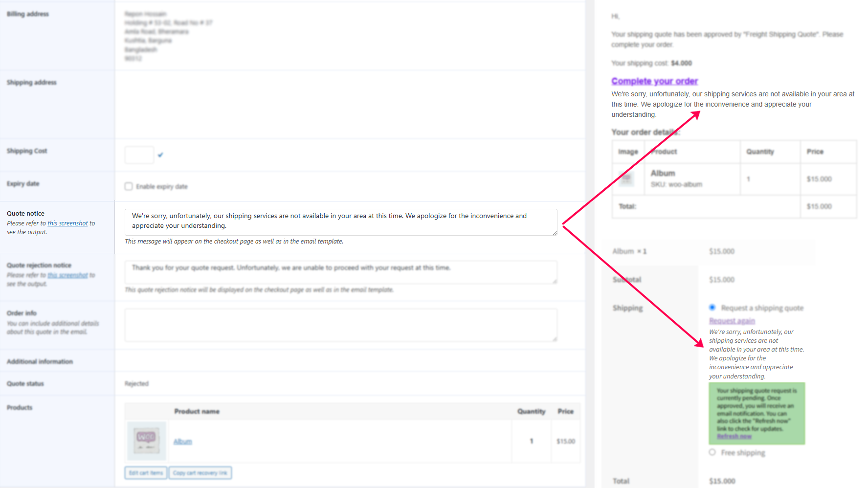Click the checkmark icon beside Shipping Cost
The width and height of the screenshot is (868, 488).
[160, 155]
